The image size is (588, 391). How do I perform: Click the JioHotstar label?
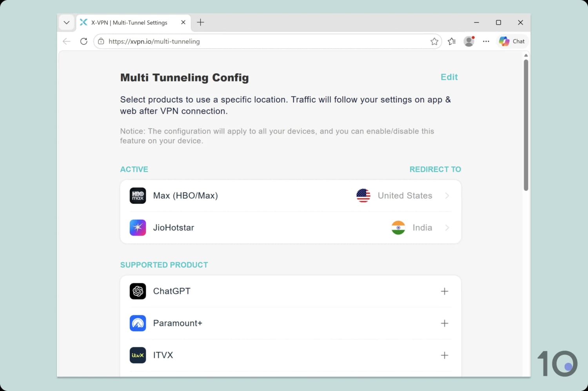(174, 228)
